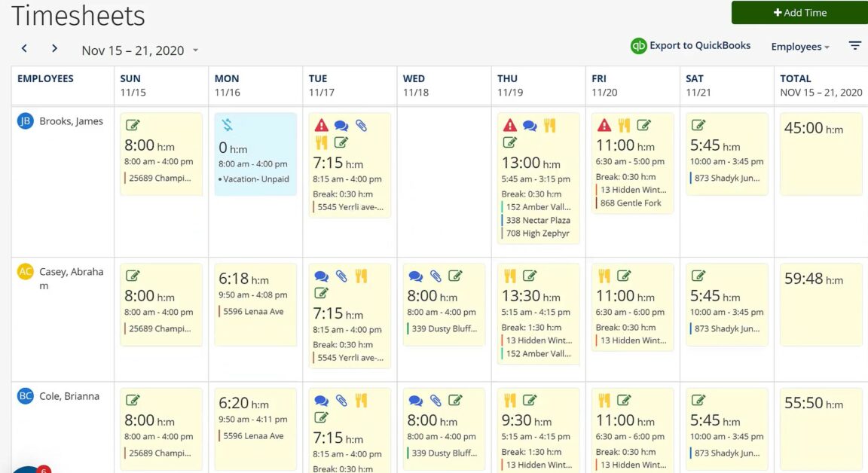This screenshot has width=868, height=473.
Task: Open the filter icon in the top right
Action: pyautogui.click(x=854, y=45)
